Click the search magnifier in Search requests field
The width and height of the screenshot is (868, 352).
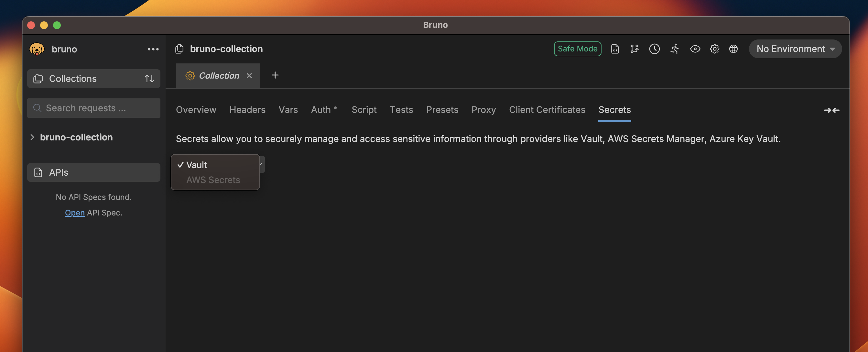(x=38, y=108)
